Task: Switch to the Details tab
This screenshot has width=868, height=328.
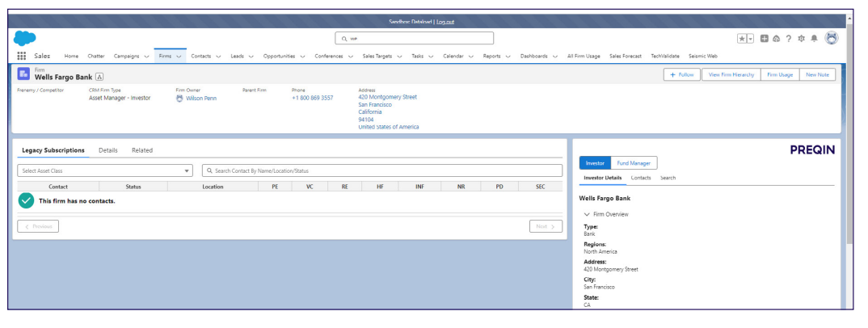Action: [108, 150]
